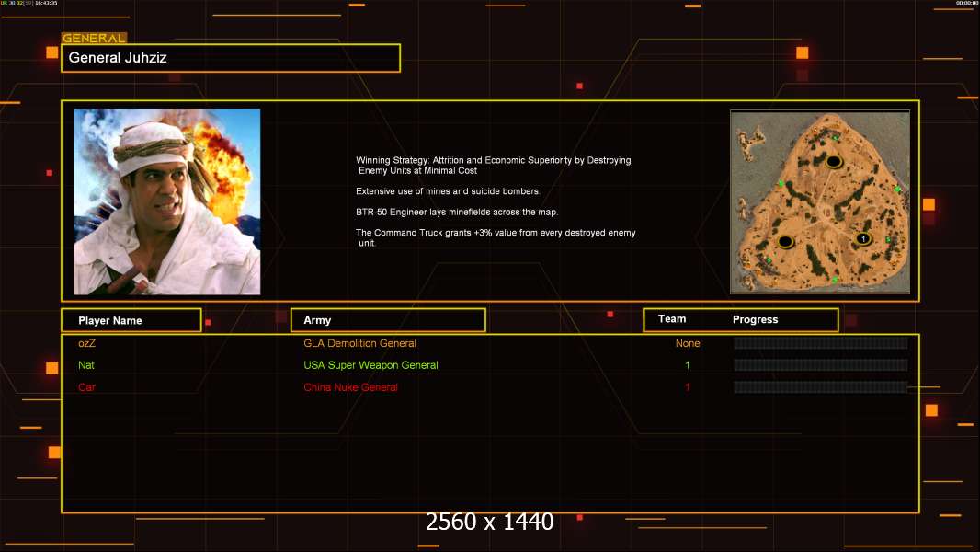980x552 pixels.
Task: Select player Nat in the list
Action: (x=86, y=365)
